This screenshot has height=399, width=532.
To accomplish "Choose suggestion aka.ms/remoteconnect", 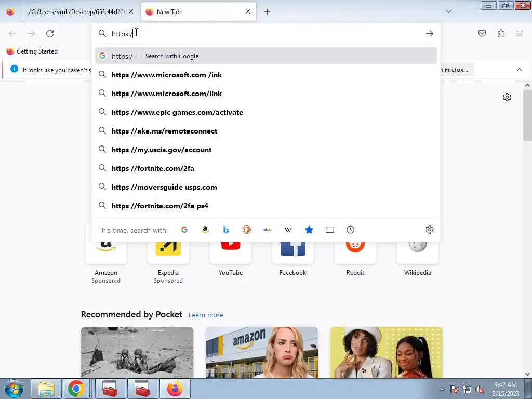I will 265,131.
